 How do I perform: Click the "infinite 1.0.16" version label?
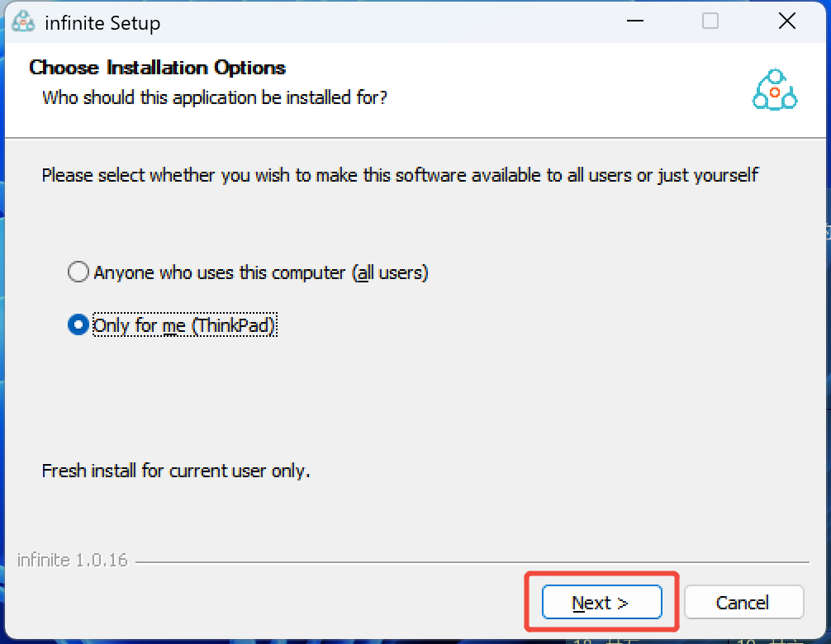coord(73,560)
